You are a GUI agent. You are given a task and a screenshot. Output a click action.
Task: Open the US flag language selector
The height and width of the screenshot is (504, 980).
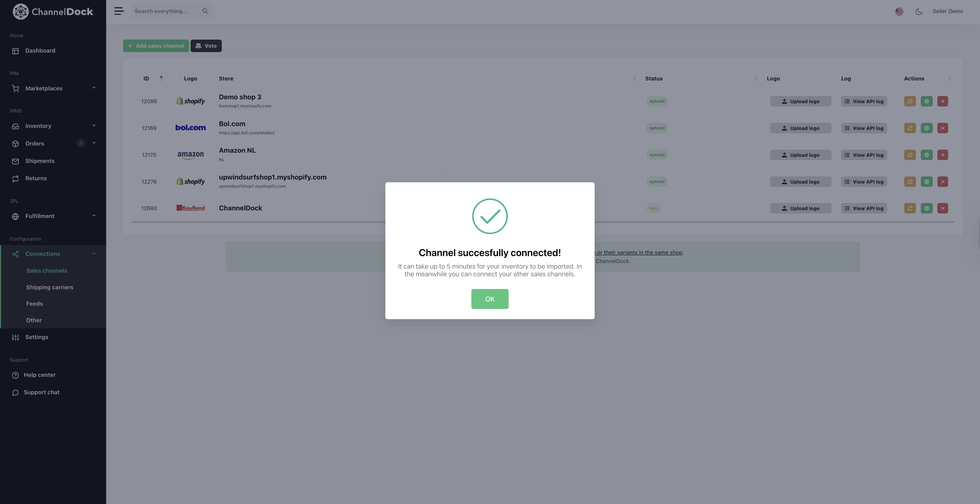[899, 11]
